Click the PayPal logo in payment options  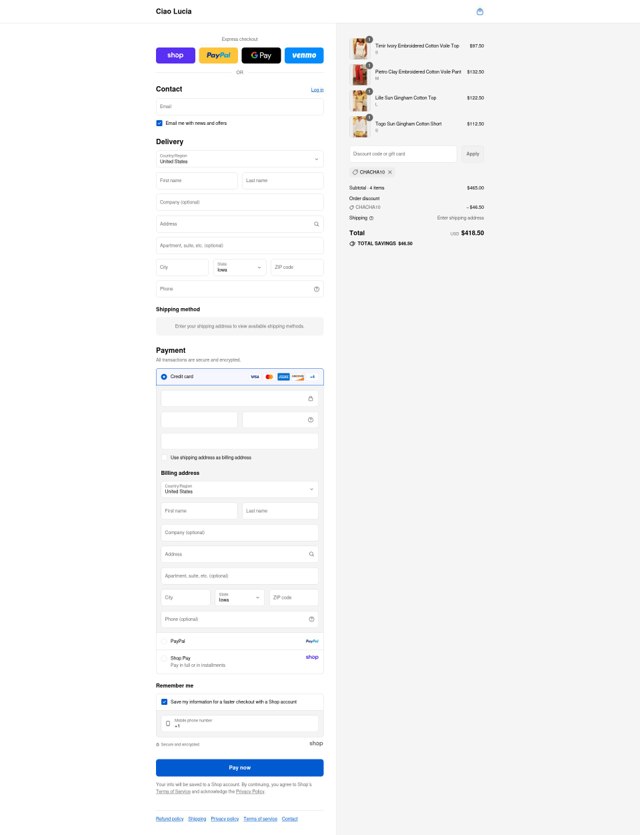click(x=312, y=641)
